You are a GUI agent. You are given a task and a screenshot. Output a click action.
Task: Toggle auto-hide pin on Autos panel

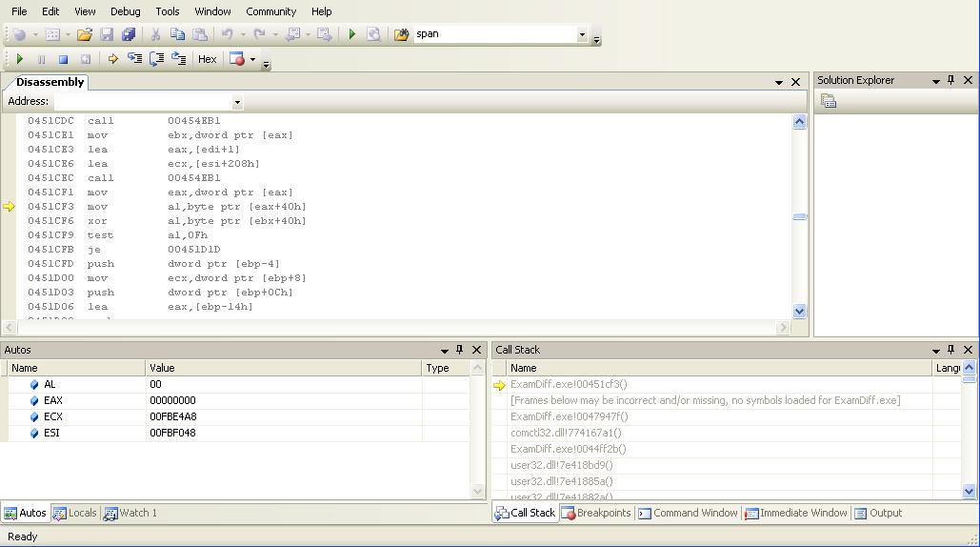(460, 350)
